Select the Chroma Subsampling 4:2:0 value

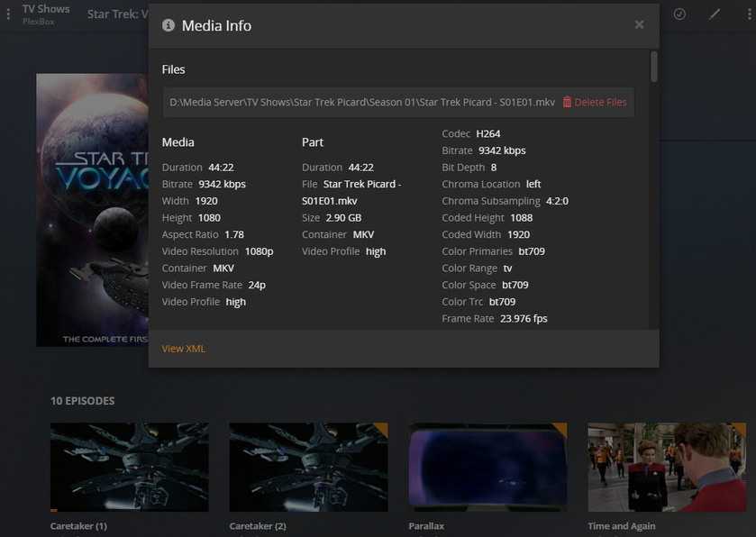(x=557, y=201)
